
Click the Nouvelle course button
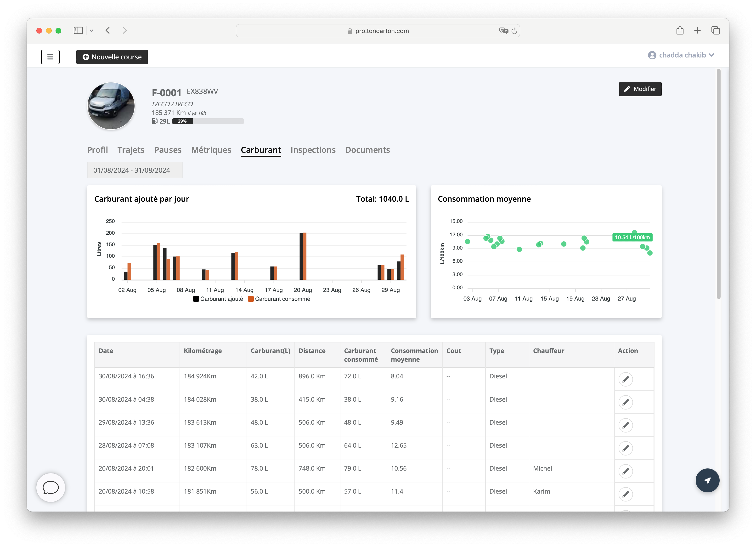(x=112, y=57)
